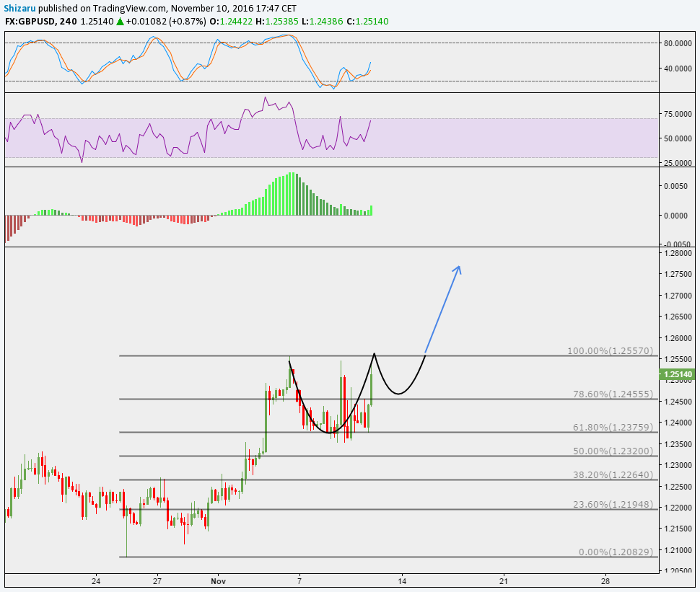700x592 pixels.
Task: Select the 100.00%(1.25570) Fibonacci label
Action: coord(610,350)
